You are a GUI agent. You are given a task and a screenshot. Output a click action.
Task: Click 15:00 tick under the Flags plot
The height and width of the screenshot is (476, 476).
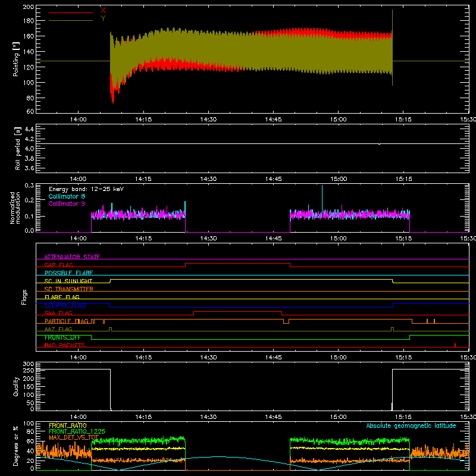pyautogui.click(x=339, y=358)
